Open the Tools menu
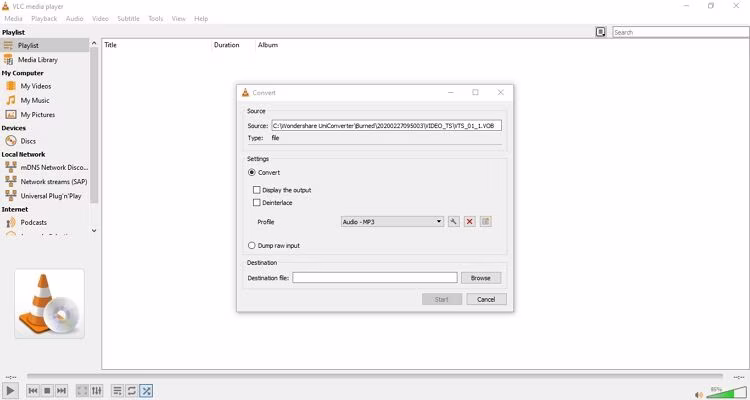This screenshot has width=750, height=400. (155, 19)
